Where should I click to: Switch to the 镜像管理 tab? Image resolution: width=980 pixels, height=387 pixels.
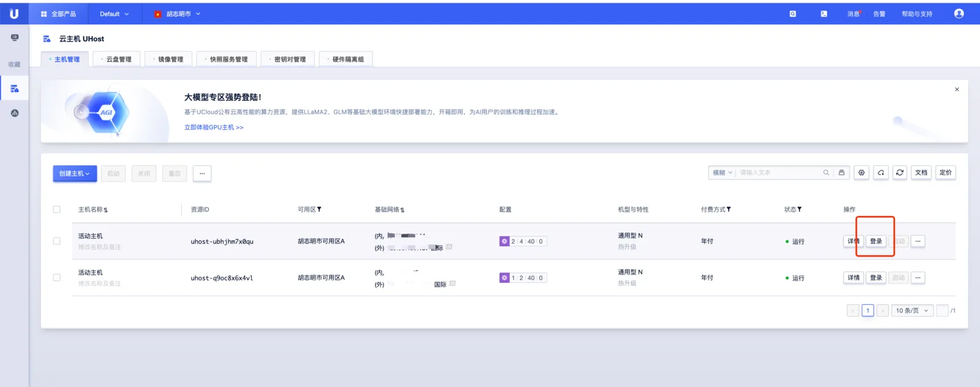click(168, 59)
